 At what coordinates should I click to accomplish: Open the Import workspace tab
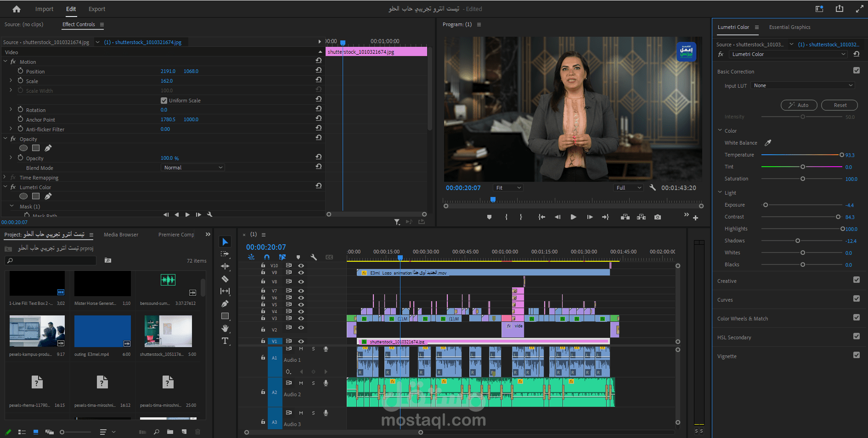point(44,9)
